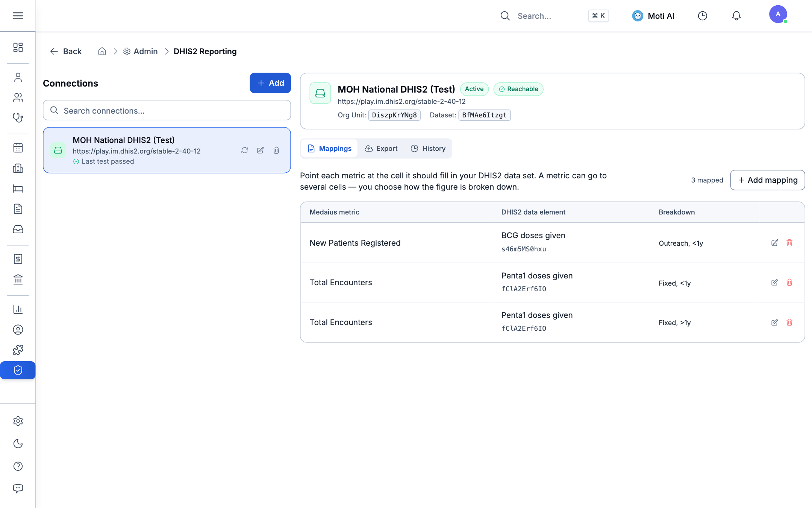Click the s46m5MS0hxu element ID

point(524,249)
